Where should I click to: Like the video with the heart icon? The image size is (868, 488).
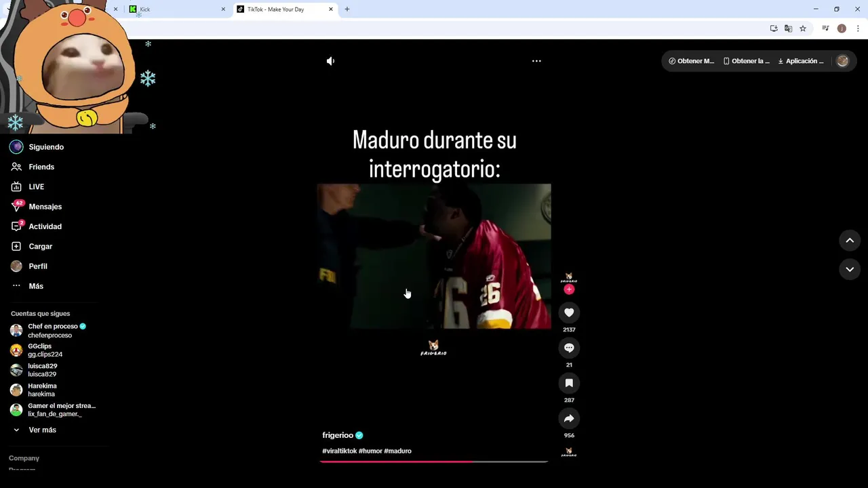(569, 312)
